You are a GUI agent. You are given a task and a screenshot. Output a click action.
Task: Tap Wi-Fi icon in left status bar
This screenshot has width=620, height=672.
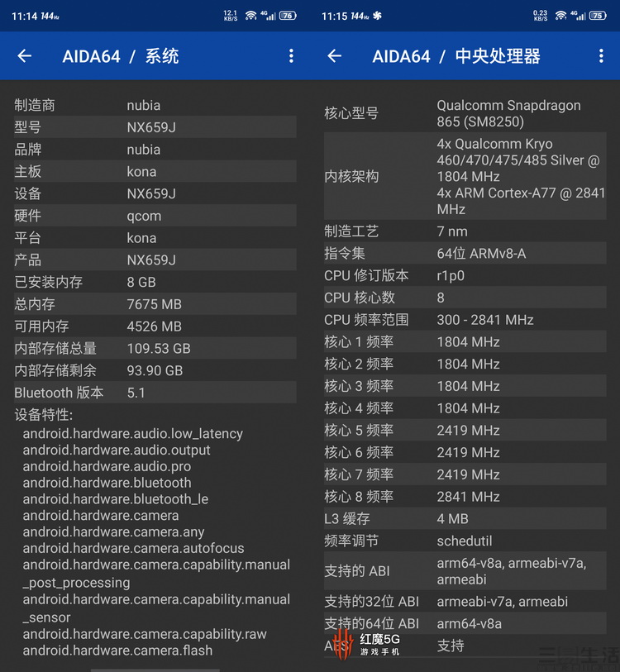point(250,16)
